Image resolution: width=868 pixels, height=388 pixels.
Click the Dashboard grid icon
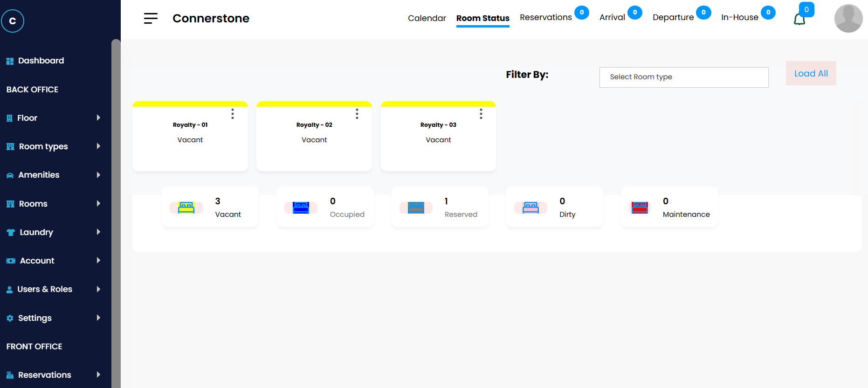[10, 61]
